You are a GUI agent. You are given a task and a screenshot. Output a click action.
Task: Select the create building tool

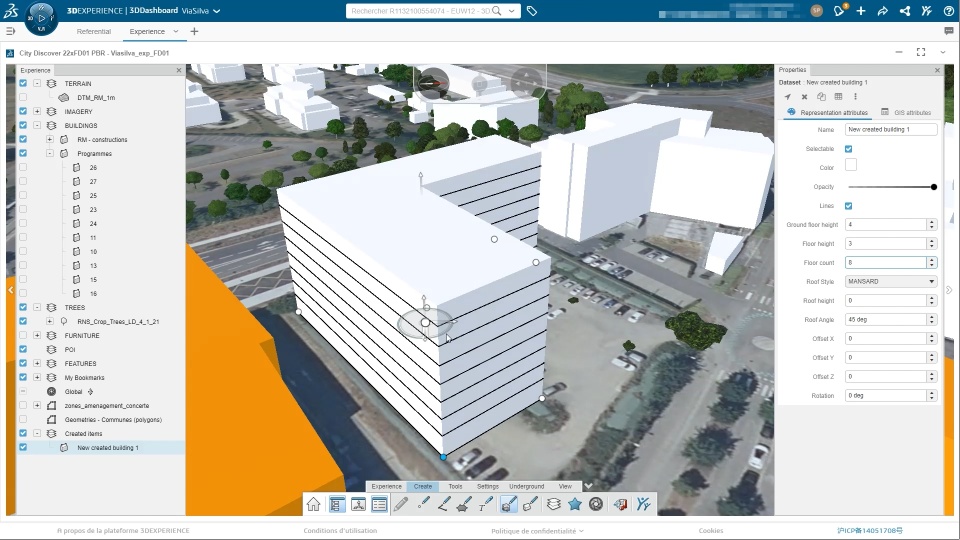(x=508, y=504)
